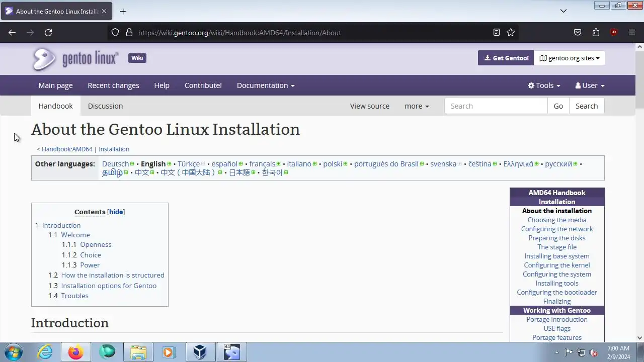Open the User dropdown

tap(590, 85)
